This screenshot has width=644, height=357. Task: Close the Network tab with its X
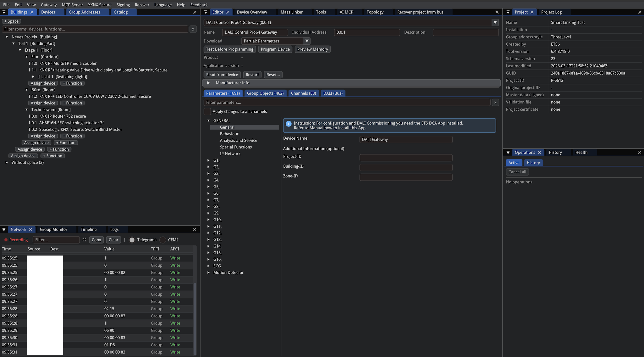coord(30,229)
